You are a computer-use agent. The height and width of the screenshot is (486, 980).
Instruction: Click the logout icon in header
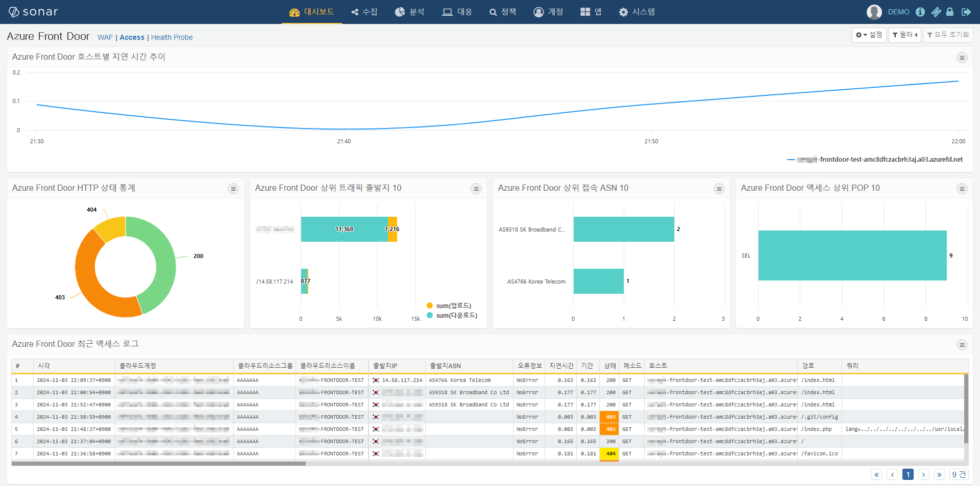coord(966,12)
